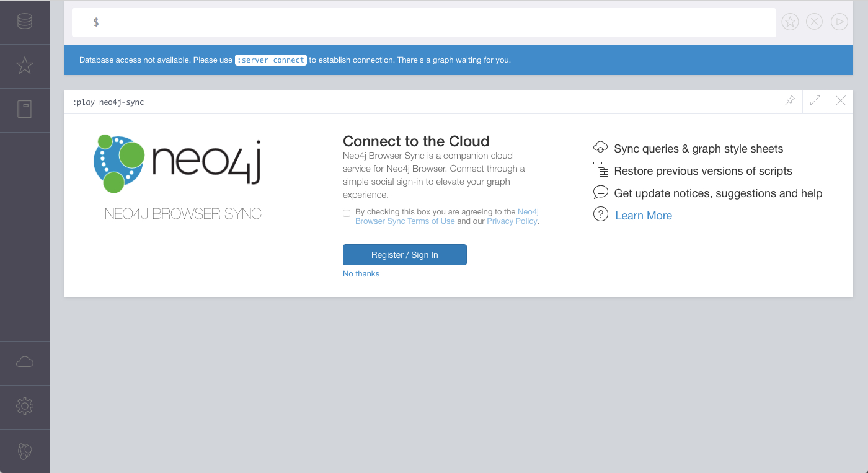
Task: Open the Browser Settings gear icon
Action: pyautogui.click(x=25, y=407)
